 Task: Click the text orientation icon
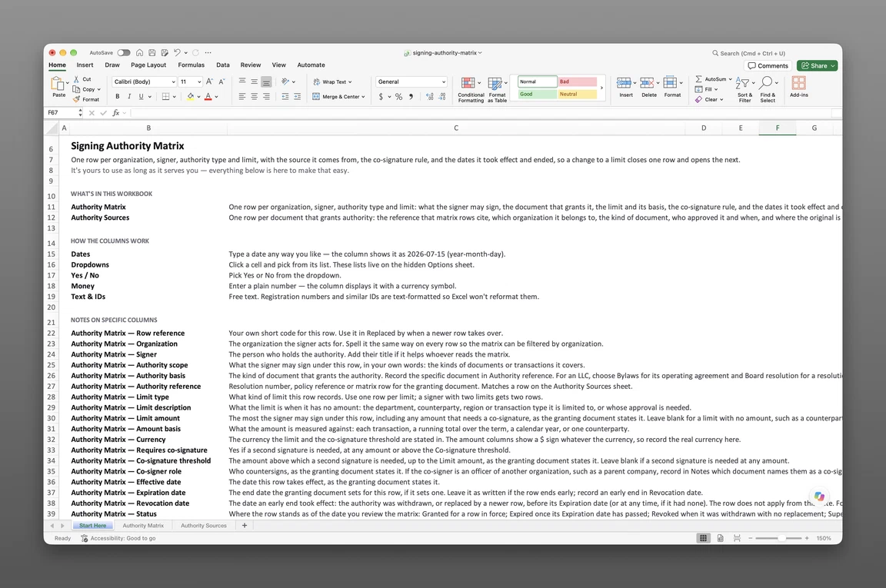point(285,81)
